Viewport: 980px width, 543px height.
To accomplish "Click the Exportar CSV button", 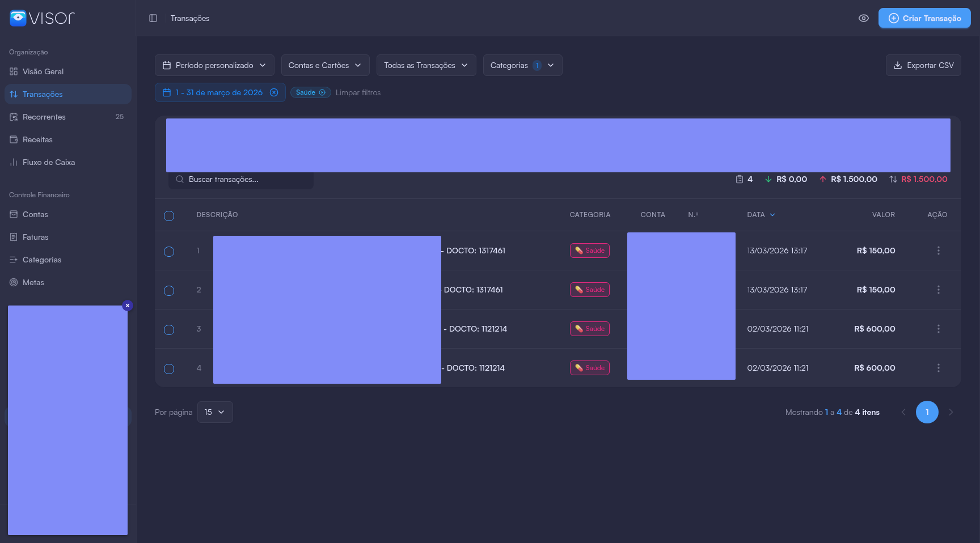I will 923,65.
